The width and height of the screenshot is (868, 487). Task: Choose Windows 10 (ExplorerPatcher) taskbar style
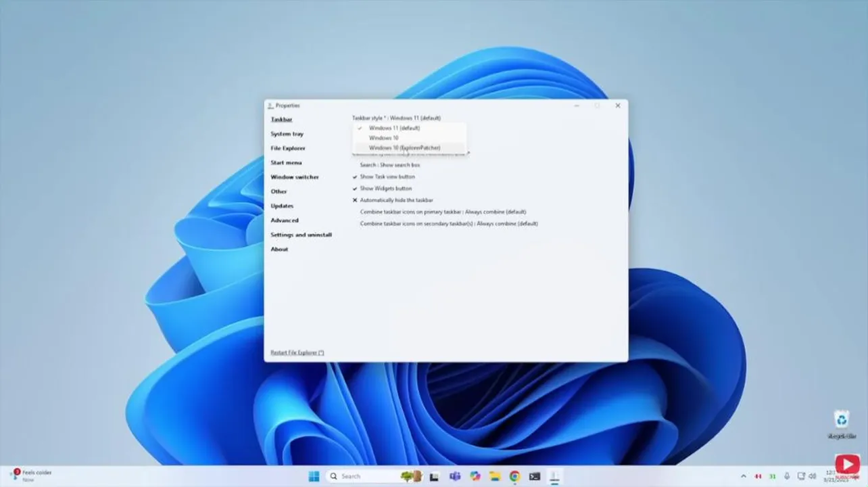click(410, 147)
